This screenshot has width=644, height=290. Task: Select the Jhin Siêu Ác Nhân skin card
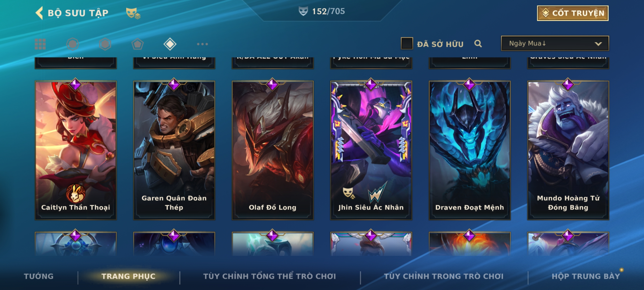(x=371, y=150)
